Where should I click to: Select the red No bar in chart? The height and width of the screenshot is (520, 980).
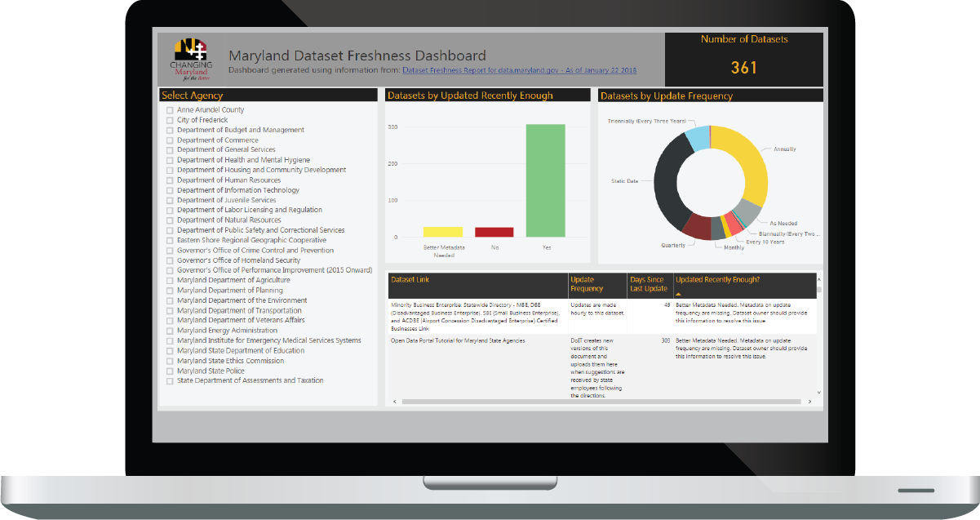coord(494,232)
